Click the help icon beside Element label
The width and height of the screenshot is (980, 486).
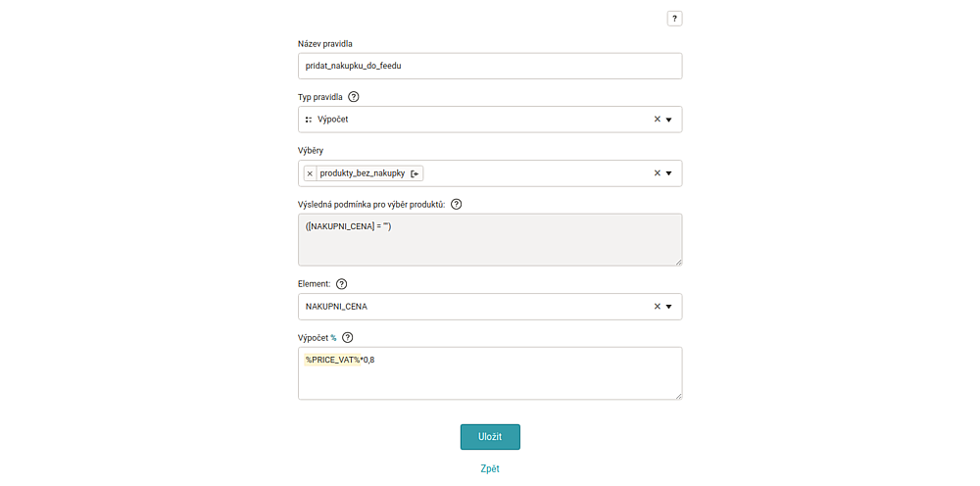coord(341,283)
